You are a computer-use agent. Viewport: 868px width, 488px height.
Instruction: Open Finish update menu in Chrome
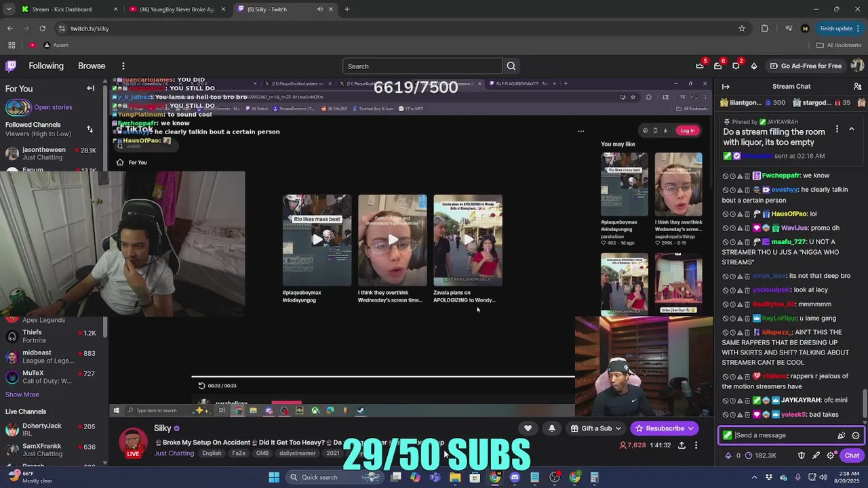(841, 28)
